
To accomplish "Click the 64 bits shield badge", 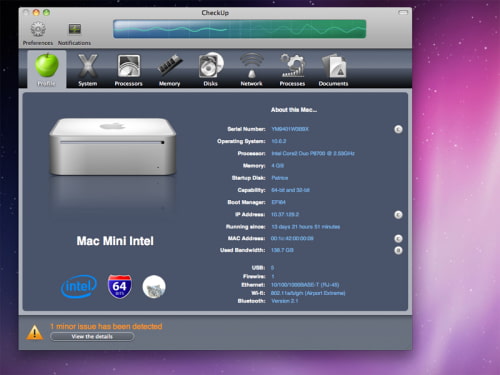I will click(120, 286).
